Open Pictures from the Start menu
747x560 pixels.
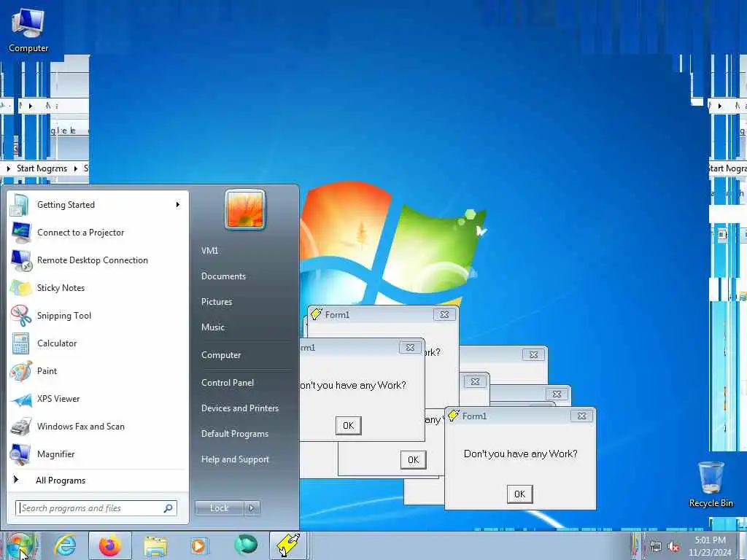coord(217,302)
